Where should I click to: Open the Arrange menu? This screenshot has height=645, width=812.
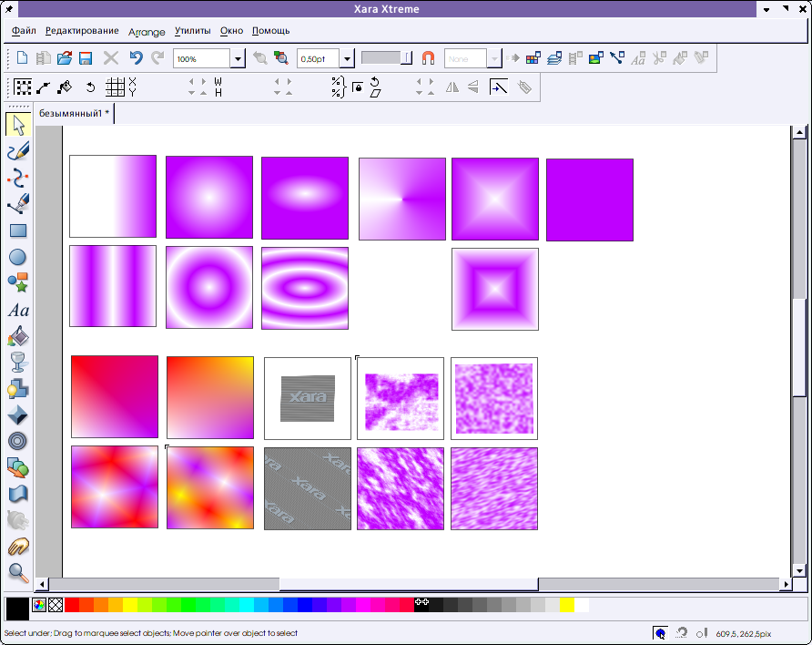coord(147,31)
